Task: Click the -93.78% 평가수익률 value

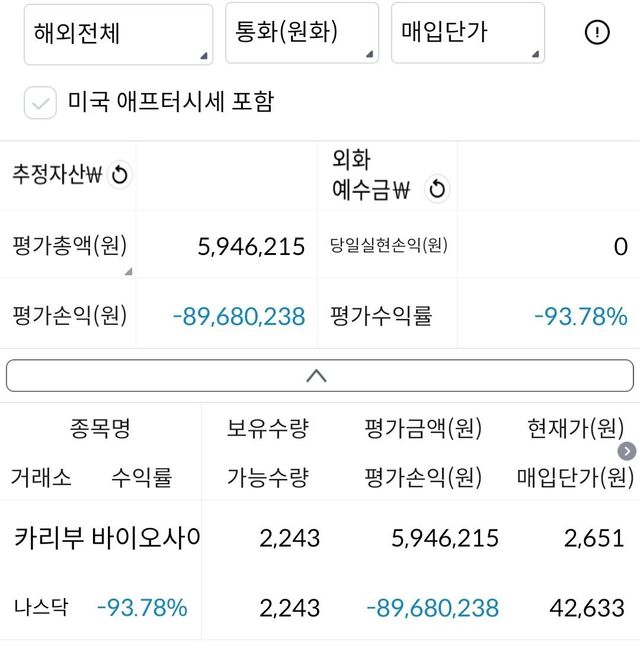Action: 580,317
